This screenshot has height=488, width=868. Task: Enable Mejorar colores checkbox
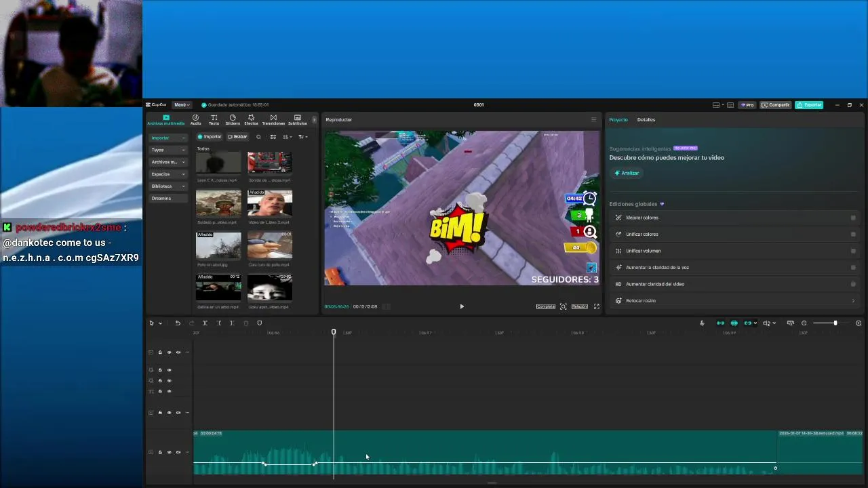coord(853,218)
